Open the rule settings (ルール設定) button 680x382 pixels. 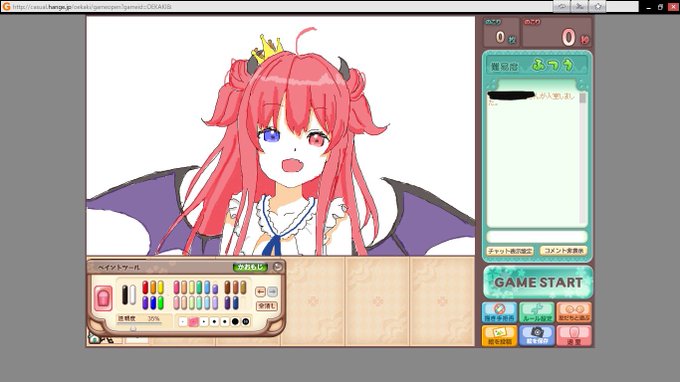pyautogui.click(x=537, y=312)
